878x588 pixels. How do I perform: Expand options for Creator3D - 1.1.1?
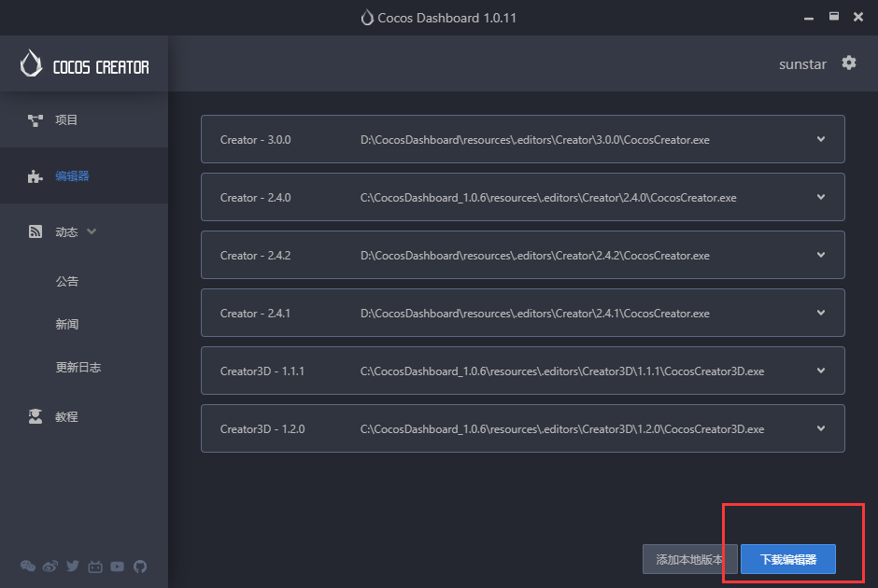821,371
